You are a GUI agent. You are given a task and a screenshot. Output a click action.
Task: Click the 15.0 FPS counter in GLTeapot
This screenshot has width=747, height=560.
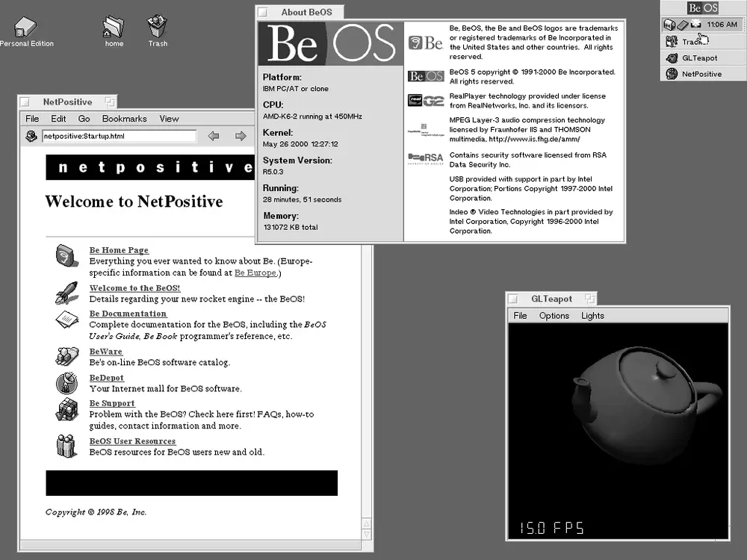(x=551, y=528)
